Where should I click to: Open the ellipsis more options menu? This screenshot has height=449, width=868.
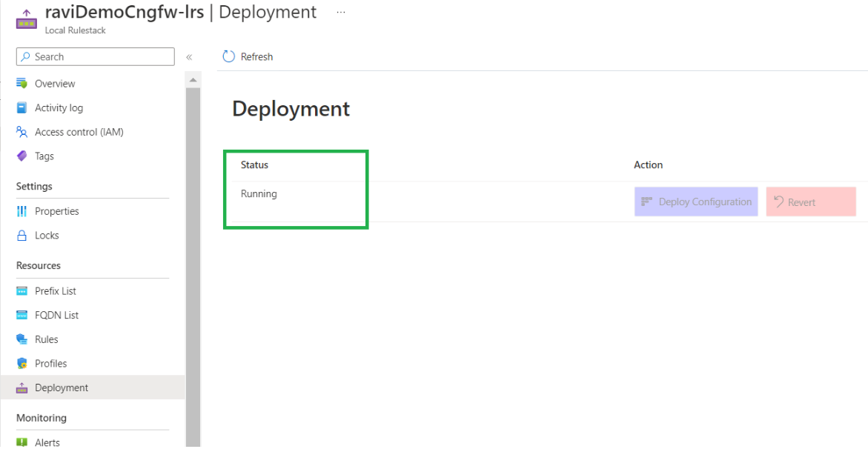[340, 13]
